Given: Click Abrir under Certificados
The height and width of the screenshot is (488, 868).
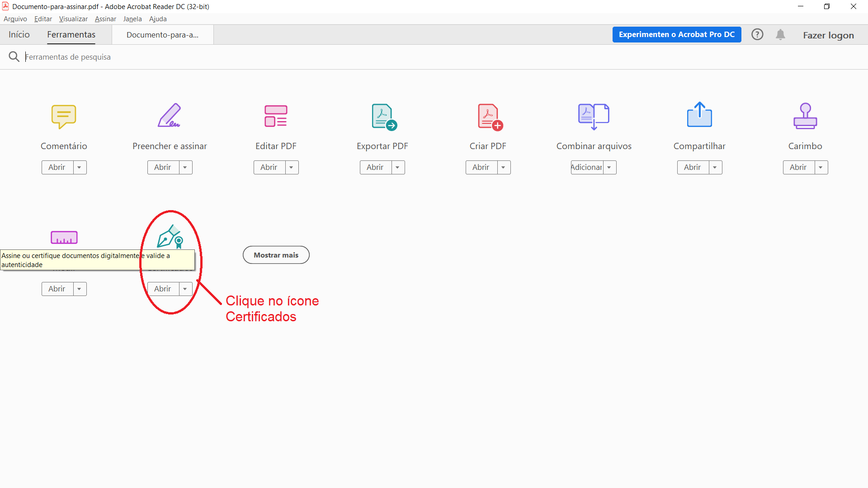Looking at the screenshot, I should tap(163, 289).
